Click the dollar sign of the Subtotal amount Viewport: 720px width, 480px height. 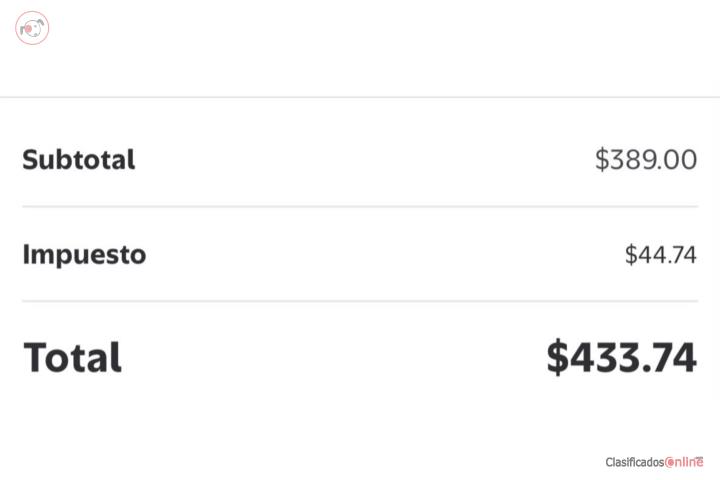click(602, 160)
